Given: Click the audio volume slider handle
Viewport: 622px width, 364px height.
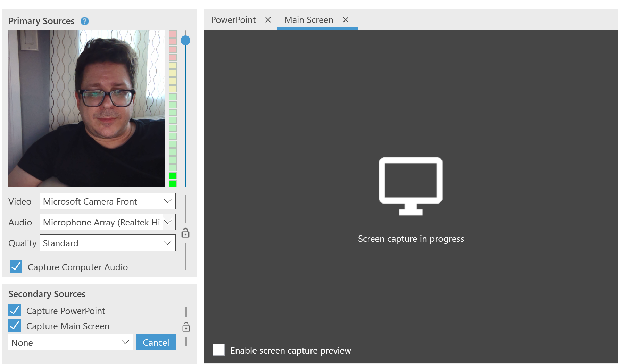Looking at the screenshot, I should pos(185,40).
